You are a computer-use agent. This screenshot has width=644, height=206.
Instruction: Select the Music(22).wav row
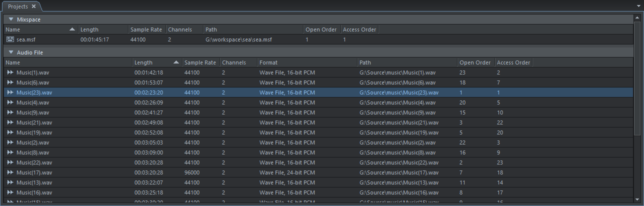pyautogui.click(x=200, y=162)
